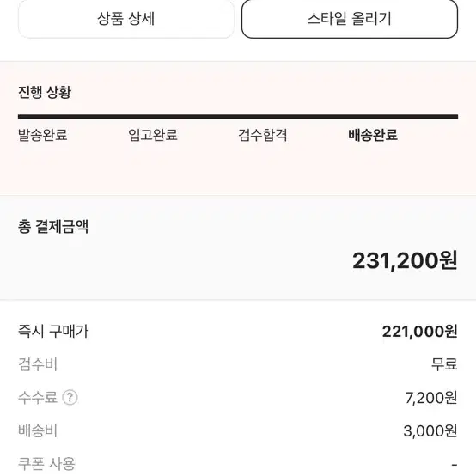Click the black progress bar line
The height and width of the screenshot is (476, 476).
tap(238, 117)
